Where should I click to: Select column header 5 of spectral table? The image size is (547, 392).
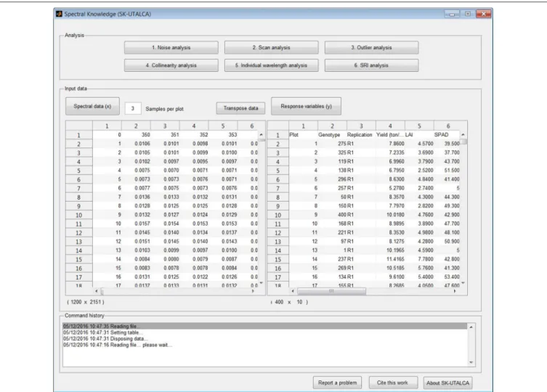click(x=223, y=126)
